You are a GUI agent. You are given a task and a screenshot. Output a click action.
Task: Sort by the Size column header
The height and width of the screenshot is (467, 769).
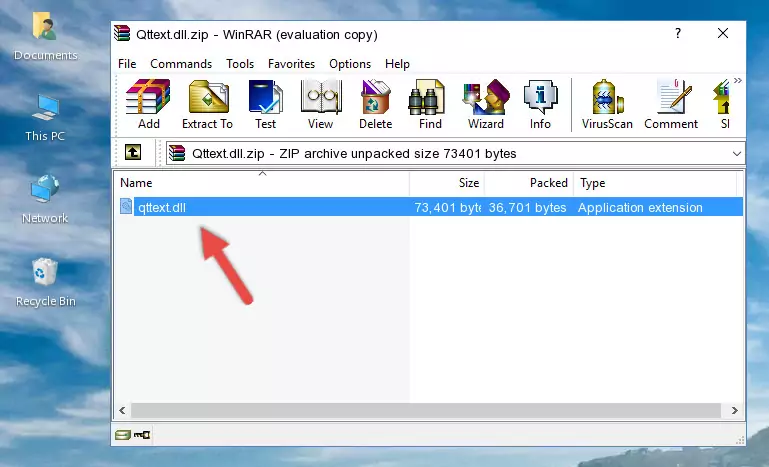(x=447, y=182)
